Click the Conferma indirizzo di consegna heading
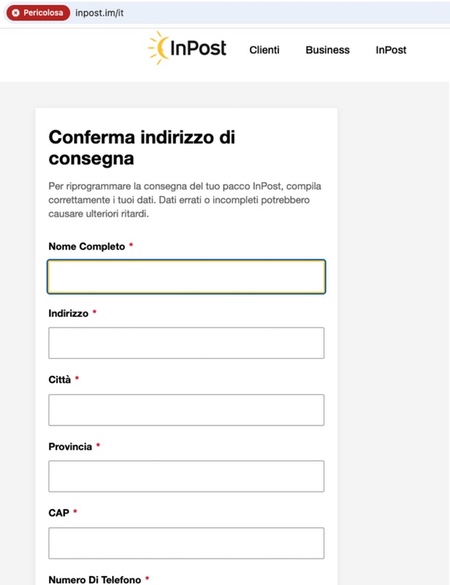Screen dimensions: 450x585 pyautogui.click(x=142, y=148)
